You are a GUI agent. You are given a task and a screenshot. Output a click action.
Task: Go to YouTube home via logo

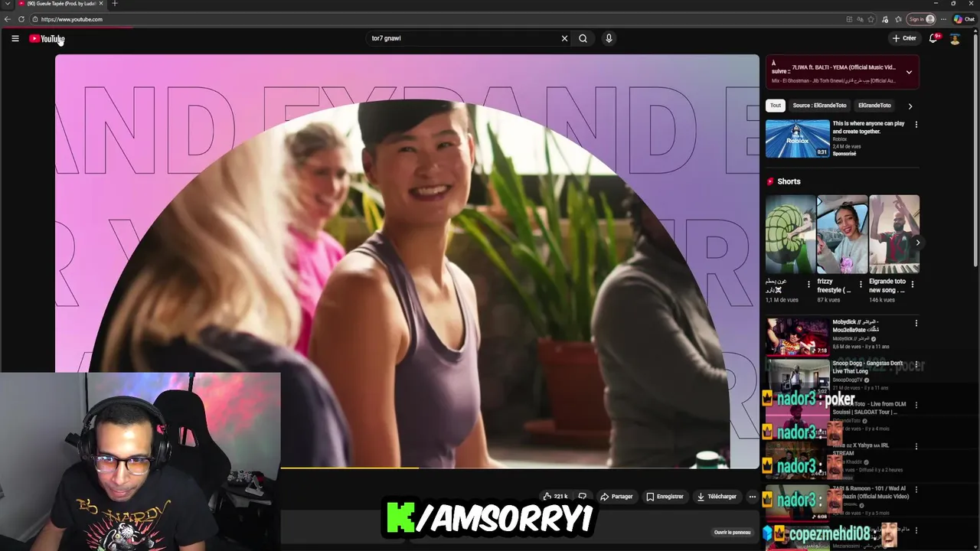coord(47,39)
